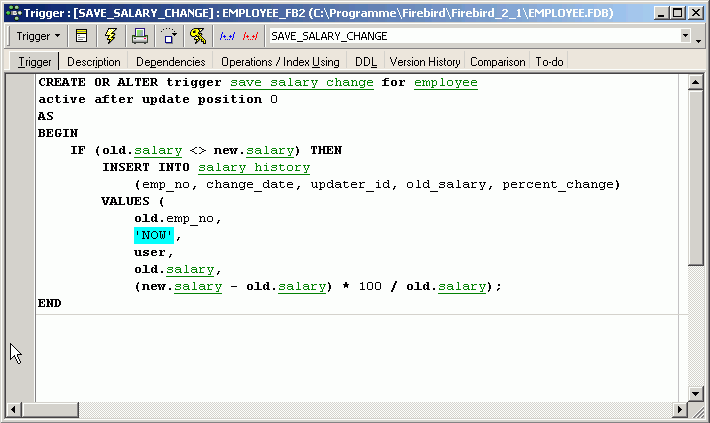Click the vertical scrollbar up arrow
710x423 pixels.
[695, 82]
